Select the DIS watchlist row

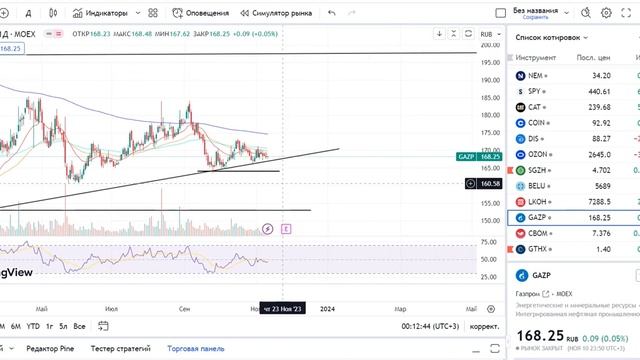[573, 139]
